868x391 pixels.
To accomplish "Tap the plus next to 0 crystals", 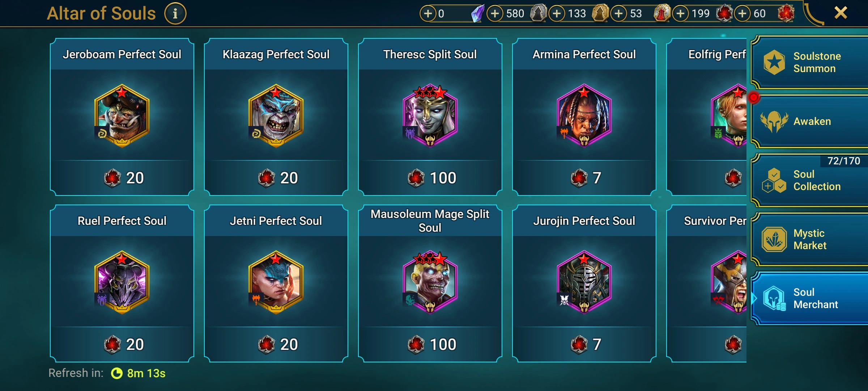I will (x=428, y=14).
